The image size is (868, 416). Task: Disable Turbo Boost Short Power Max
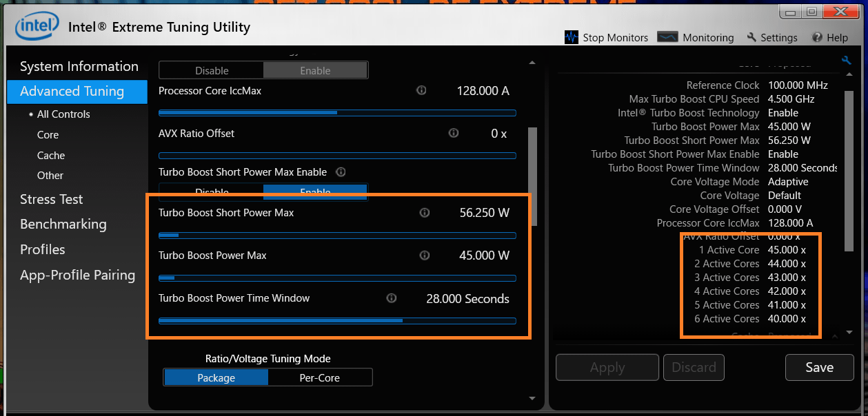[212, 191]
